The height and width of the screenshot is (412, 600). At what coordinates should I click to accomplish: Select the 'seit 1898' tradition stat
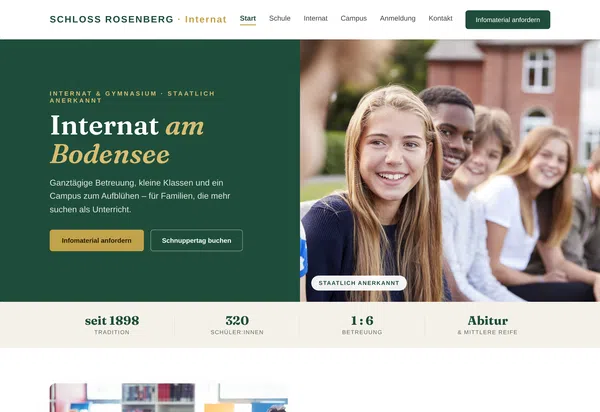coord(112,325)
